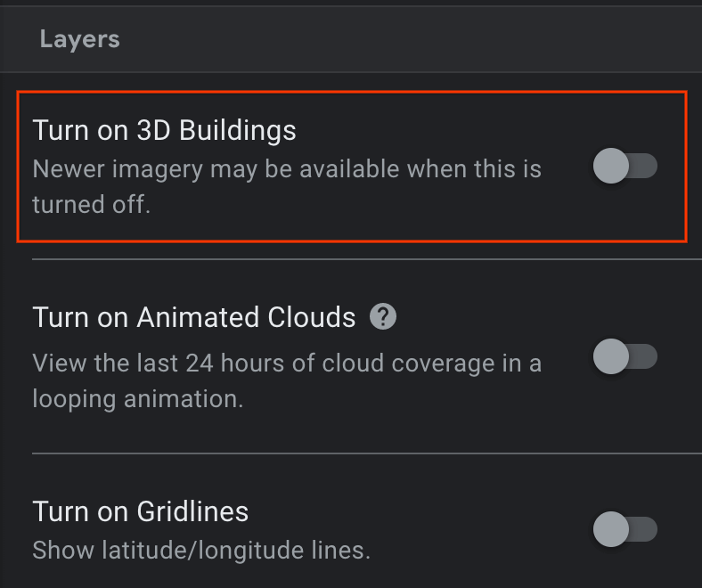
Task: Click the Layers section header
Action: [x=79, y=39]
